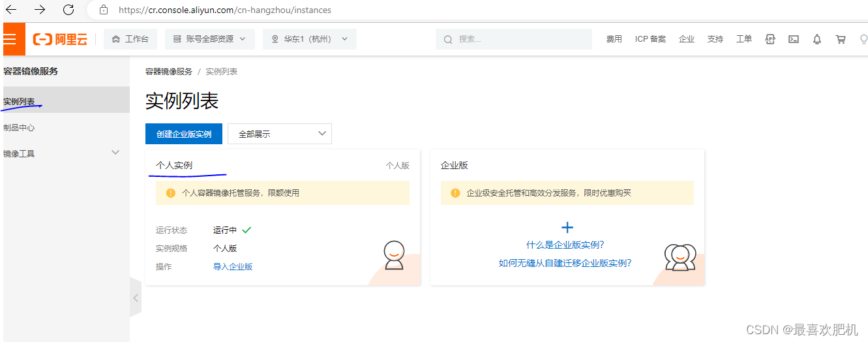Viewport: 868px width, 342px height.
Task: Click the site lock icon in the address bar
Action: click(x=103, y=10)
